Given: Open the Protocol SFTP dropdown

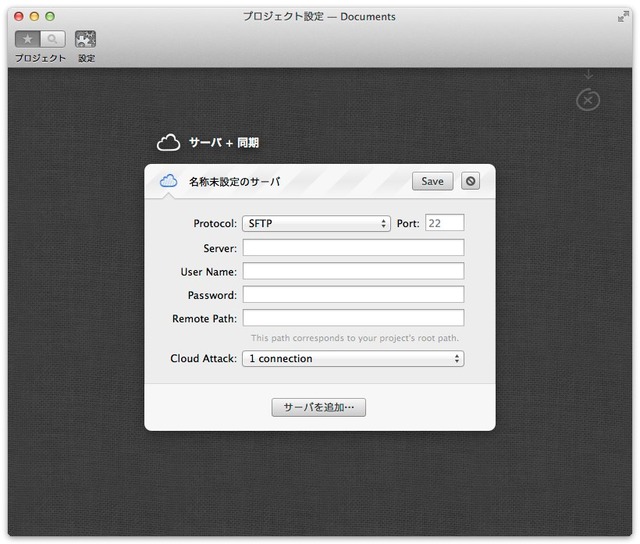Looking at the screenshot, I should pos(316,224).
